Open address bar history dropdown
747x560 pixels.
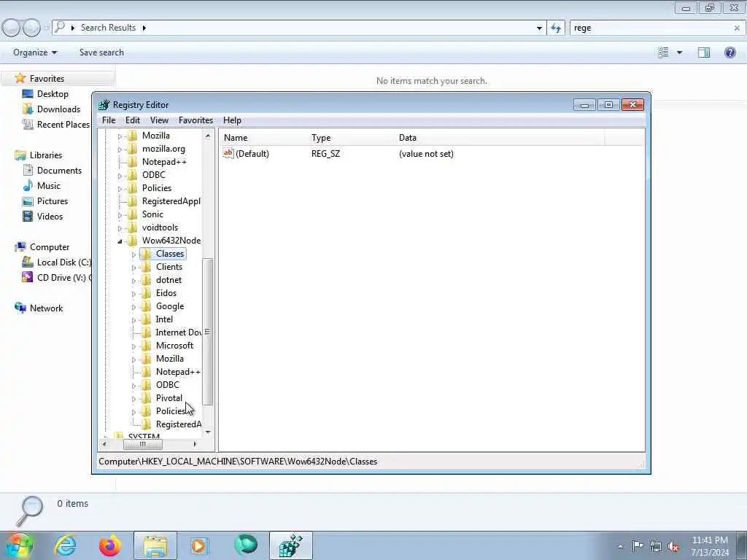(x=539, y=28)
